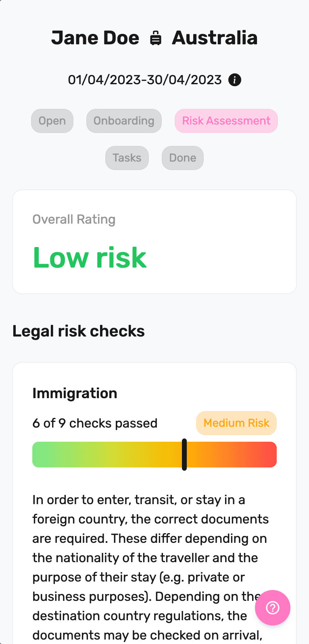Viewport: 309px width, 644px height.
Task: Click the circled info symbol after 30/04/2023
Action: click(x=235, y=80)
